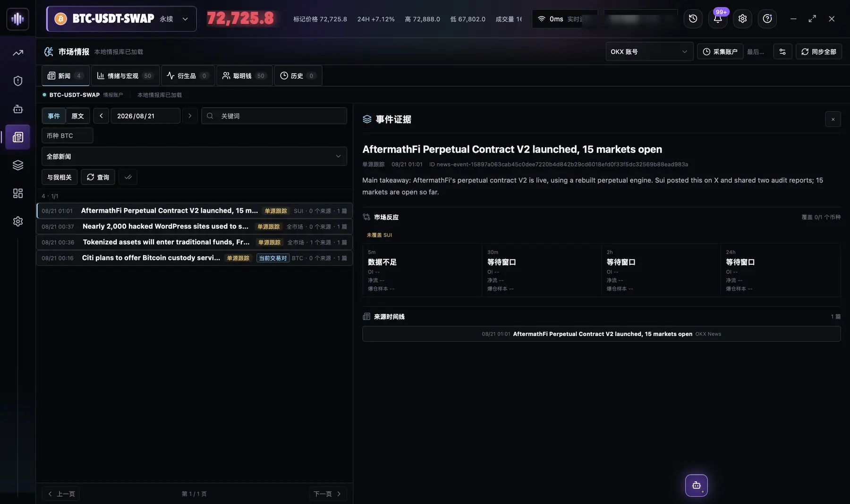Click the 来源时间线 section icon
850x504 pixels.
[x=366, y=317]
